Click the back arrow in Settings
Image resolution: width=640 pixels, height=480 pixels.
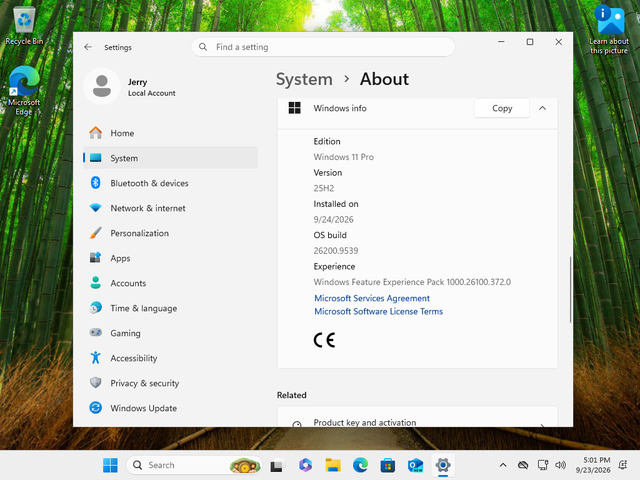(x=88, y=47)
